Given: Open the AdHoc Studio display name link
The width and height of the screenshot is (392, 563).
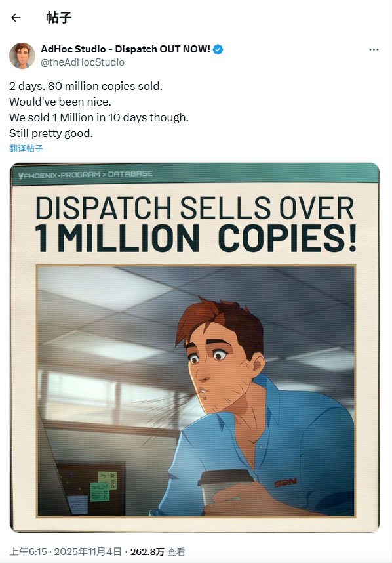Looking at the screenshot, I should [125, 49].
